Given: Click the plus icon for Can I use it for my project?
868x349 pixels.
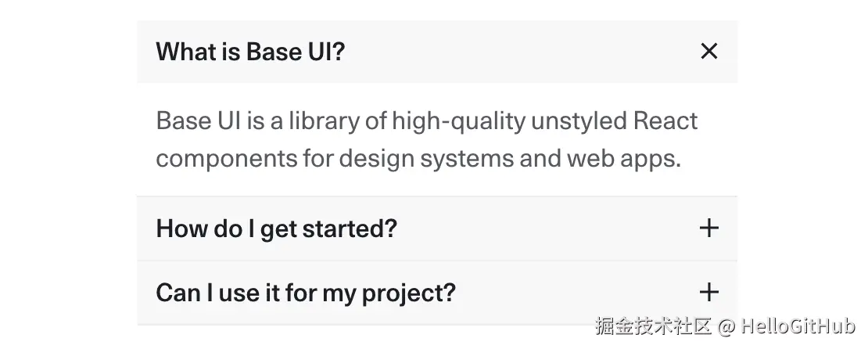Looking at the screenshot, I should (708, 293).
